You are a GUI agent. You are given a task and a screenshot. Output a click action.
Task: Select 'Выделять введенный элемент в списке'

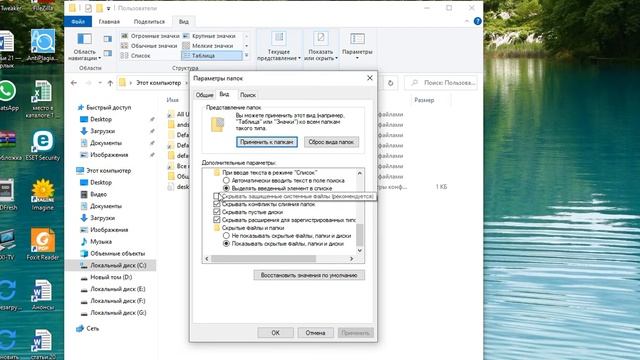click(226, 188)
